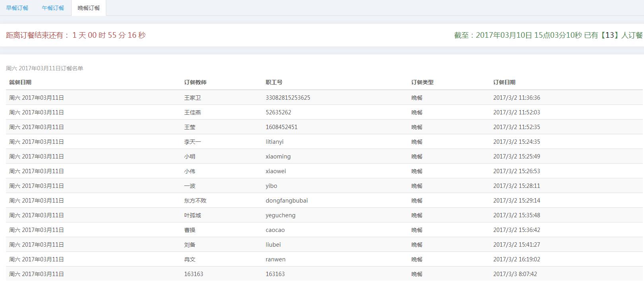Click the 订餐日期 column header
This screenshot has height=286, width=644.
(x=504, y=82)
